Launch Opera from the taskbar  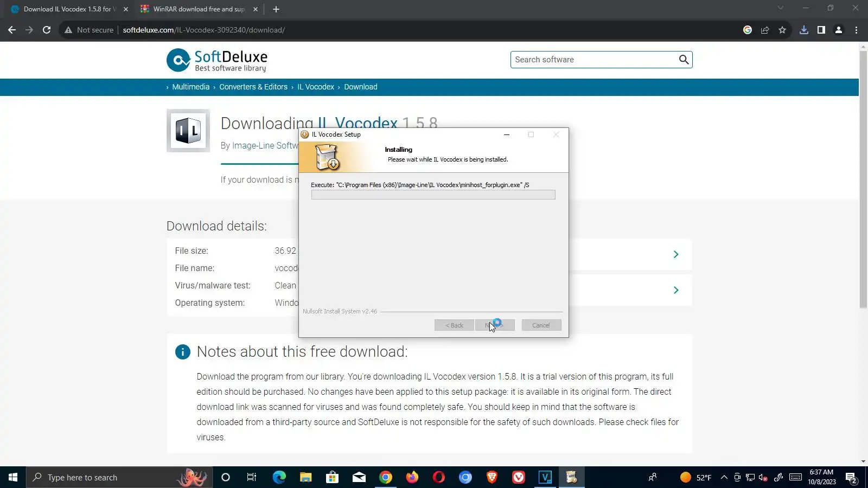point(439,477)
